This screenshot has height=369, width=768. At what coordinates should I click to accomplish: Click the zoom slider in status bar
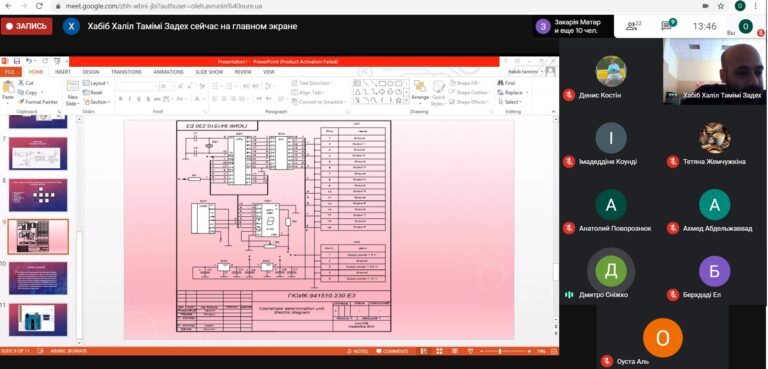point(500,351)
